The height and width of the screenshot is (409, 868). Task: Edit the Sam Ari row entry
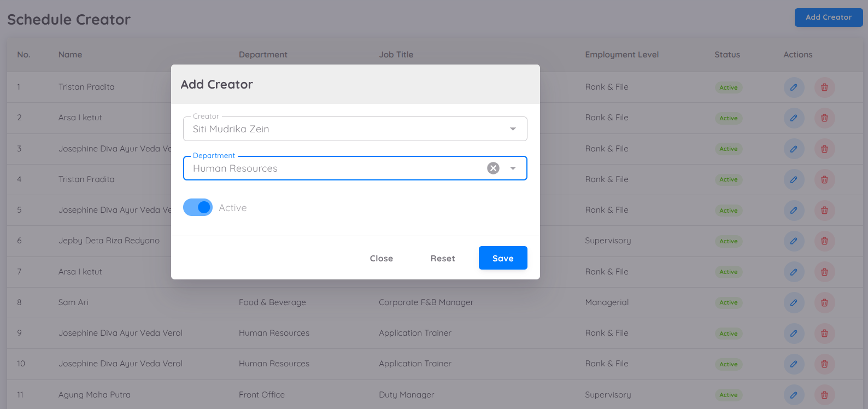(794, 303)
